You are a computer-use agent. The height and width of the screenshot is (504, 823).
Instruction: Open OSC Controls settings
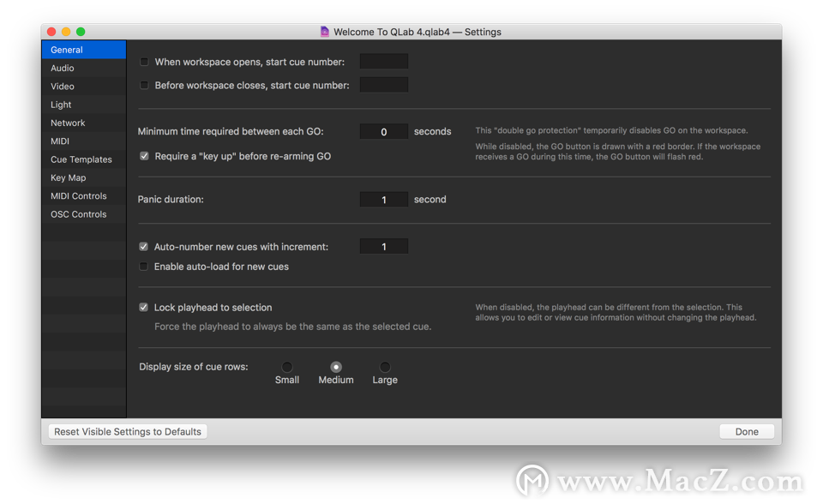point(83,214)
